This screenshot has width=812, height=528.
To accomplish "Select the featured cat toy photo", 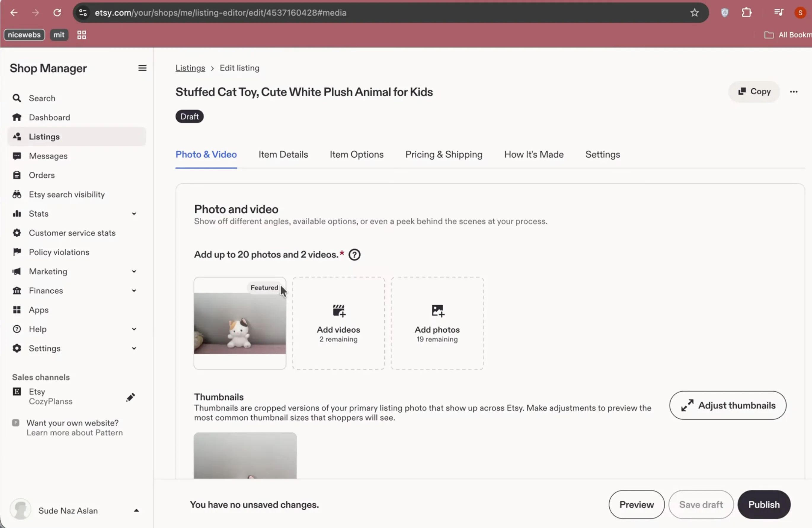I will point(240,323).
